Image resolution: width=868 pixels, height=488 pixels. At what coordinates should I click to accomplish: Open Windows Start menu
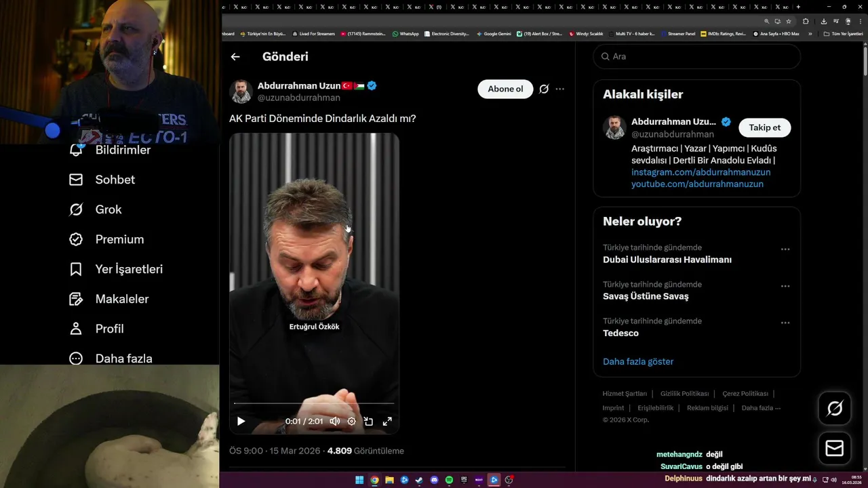359,480
